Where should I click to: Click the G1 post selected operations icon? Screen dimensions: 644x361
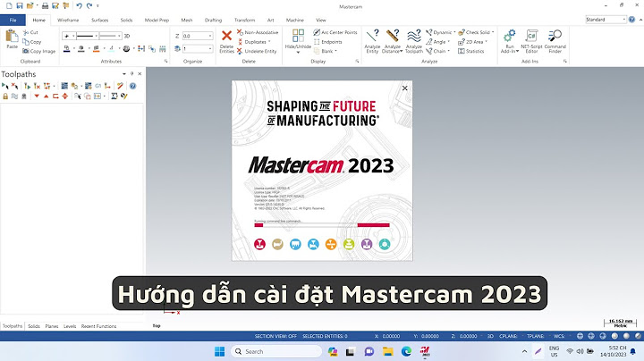(x=98, y=86)
